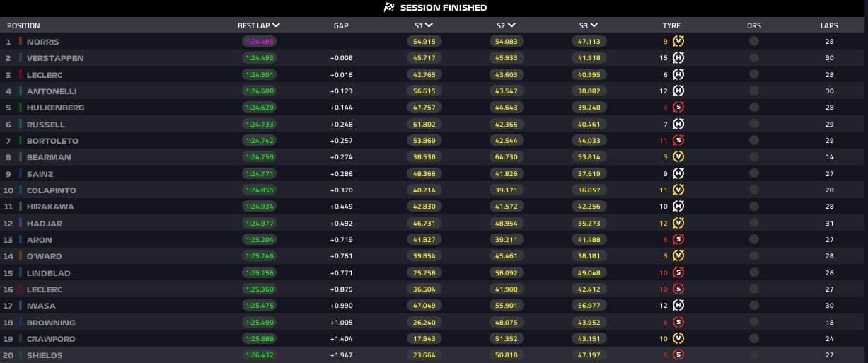Click the DRS indicator for Hadjar
The image size is (868, 363).
pyautogui.click(x=754, y=224)
